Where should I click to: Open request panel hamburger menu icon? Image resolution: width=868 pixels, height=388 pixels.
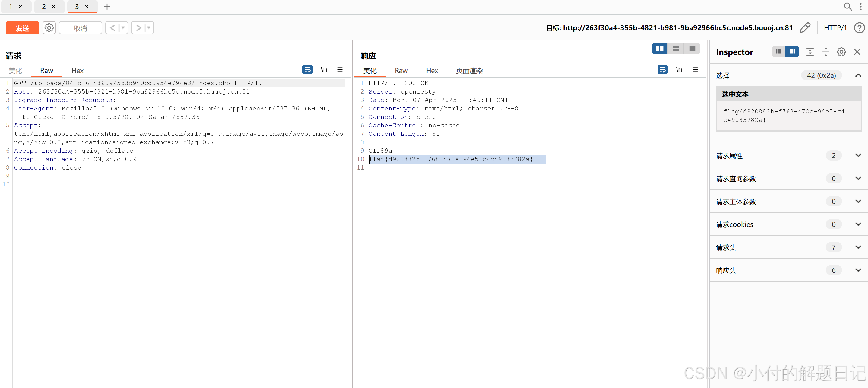(x=340, y=70)
